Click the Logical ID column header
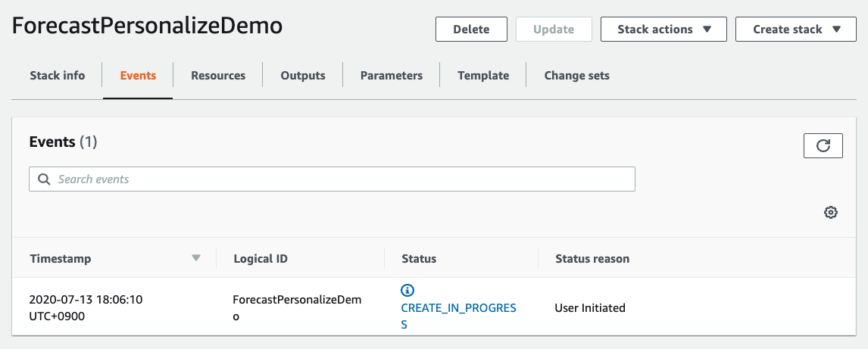 pos(261,258)
